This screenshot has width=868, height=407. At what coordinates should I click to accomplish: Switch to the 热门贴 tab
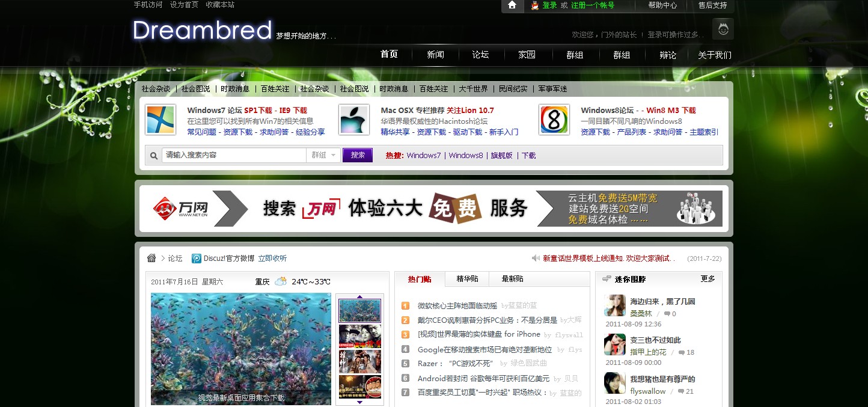pyautogui.click(x=420, y=279)
